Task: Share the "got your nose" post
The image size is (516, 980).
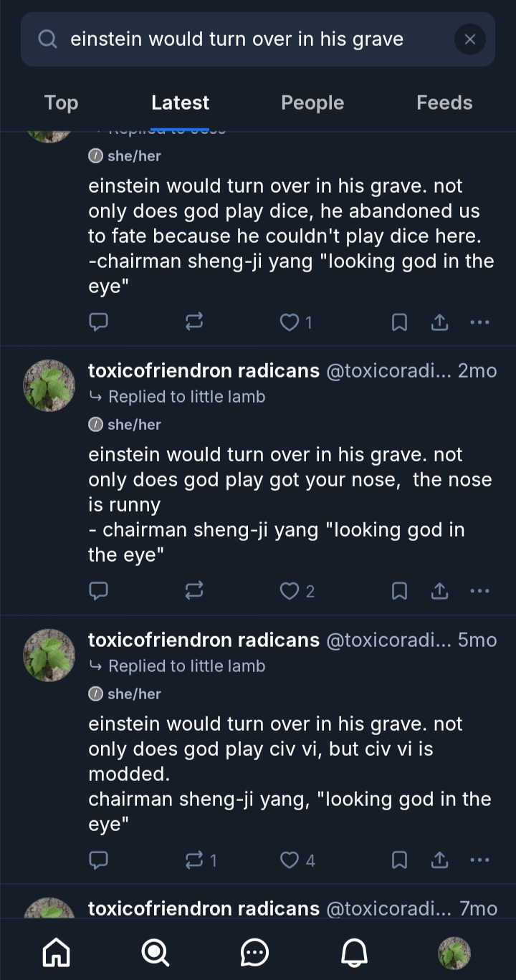Action: point(439,591)
